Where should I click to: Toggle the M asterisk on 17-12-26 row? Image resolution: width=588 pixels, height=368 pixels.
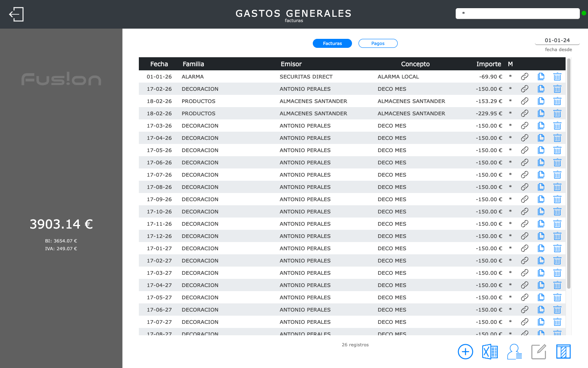(x=510, y=236)
